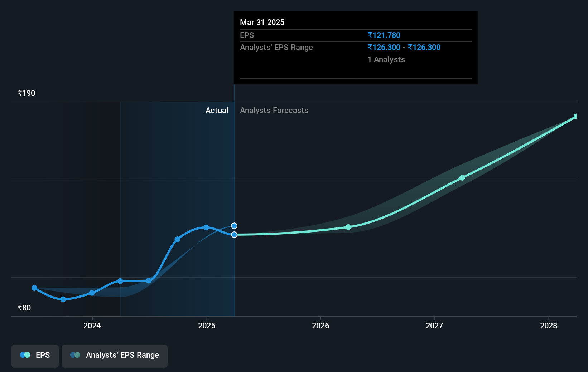Click the first EPS data point at chart start
The height and width of the screenshot is (372, 588).
pyautogui.click(x=34, y=288)
